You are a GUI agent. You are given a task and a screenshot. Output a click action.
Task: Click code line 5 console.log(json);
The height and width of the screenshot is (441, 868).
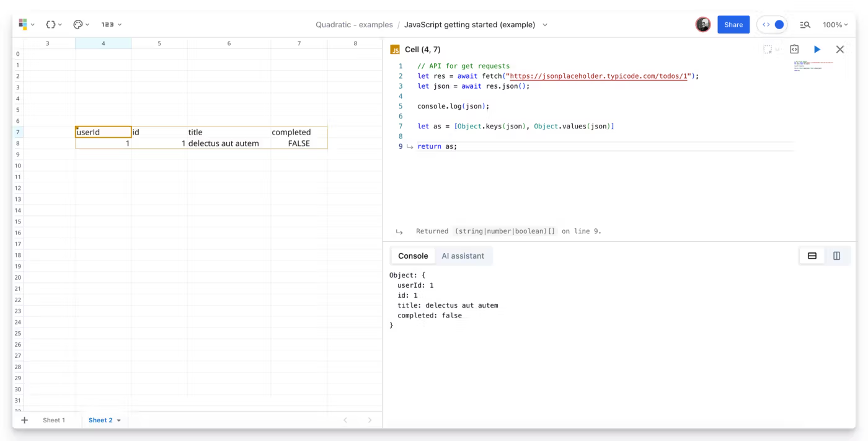[453, 106]
